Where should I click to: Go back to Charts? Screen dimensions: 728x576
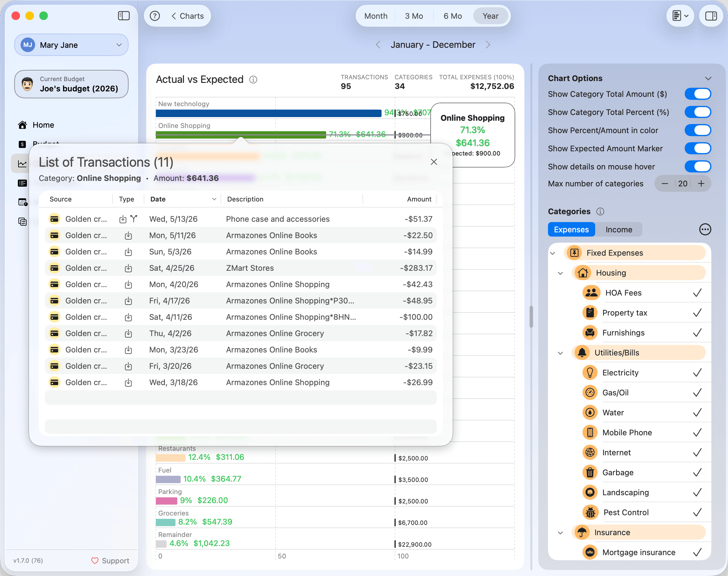pyautogui.click(x=188, y=16)
